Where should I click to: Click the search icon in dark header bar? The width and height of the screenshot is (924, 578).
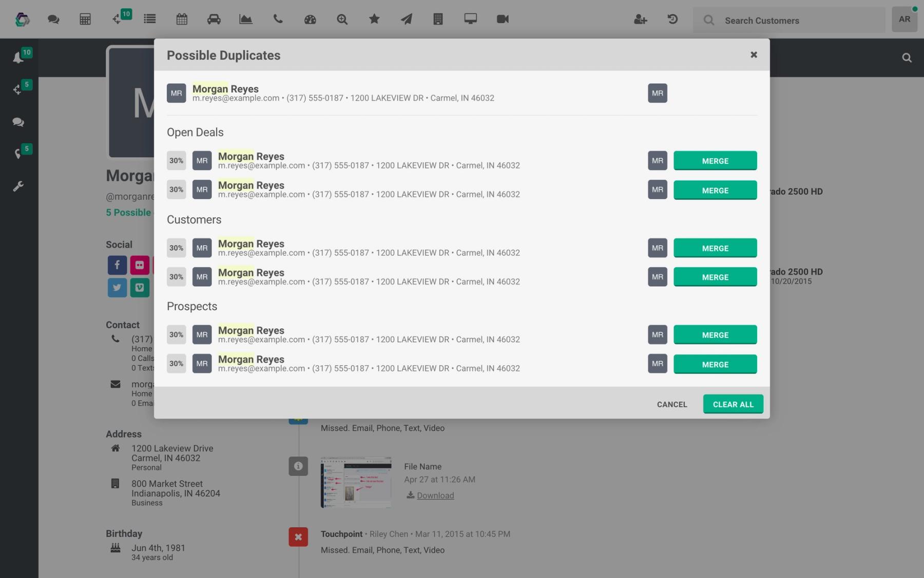point(907,58)
